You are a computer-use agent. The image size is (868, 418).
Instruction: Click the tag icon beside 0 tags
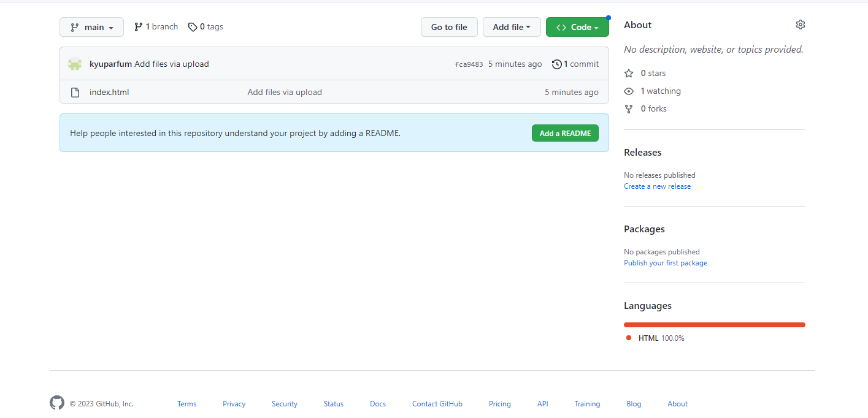(193, 27)
